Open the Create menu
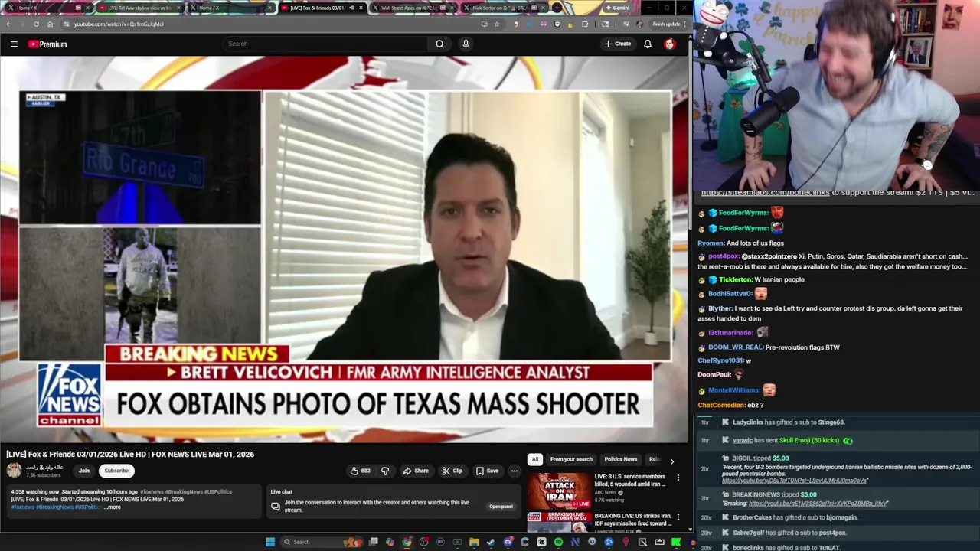The image size is (980, 551). [618, 44]
